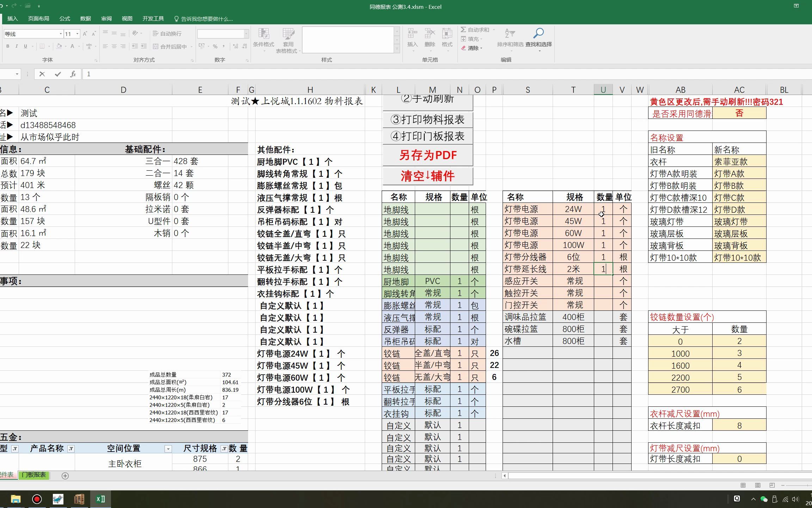Open filter dropdown for 尺寸规格 column
Viewport: 812px width, 508px height.
tap(224, 449)
